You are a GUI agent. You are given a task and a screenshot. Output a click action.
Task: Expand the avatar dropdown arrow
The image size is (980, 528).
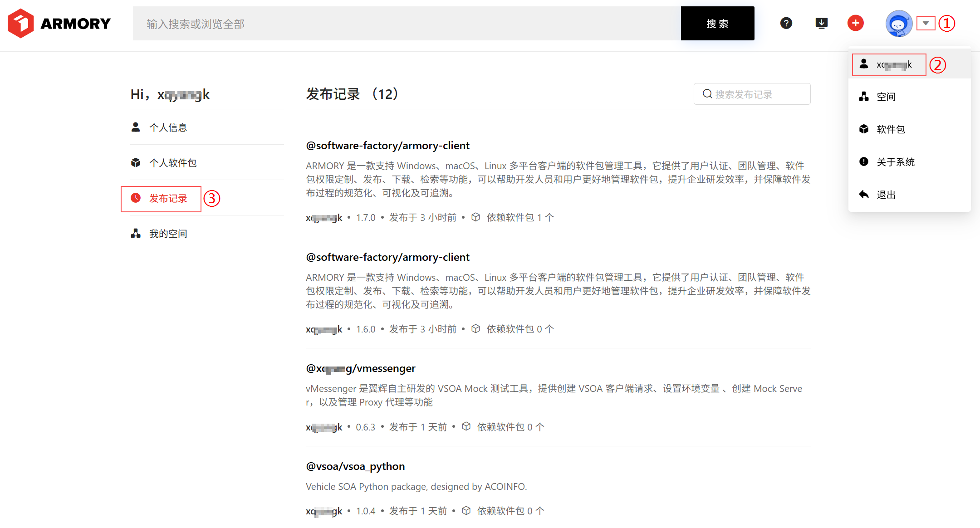pos(926,23)
